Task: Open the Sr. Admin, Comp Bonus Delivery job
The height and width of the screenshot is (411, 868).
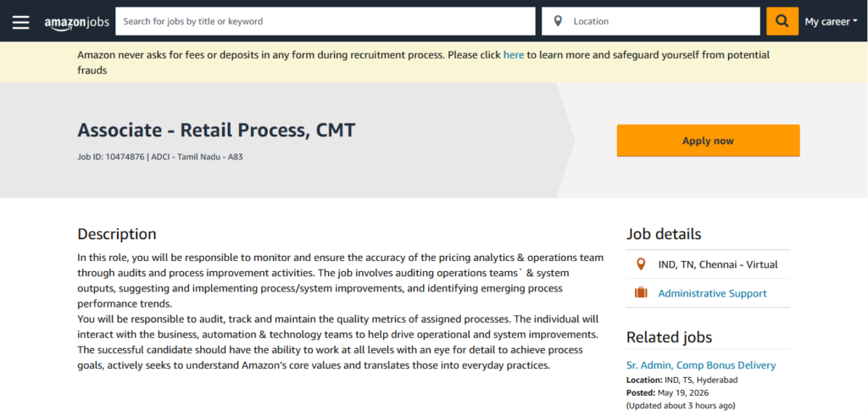Action: 701,365
